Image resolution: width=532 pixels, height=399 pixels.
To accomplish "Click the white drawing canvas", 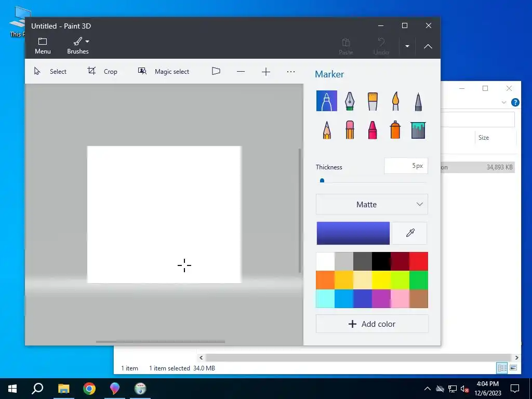I will pyautogui.click(x=164, y=215).
